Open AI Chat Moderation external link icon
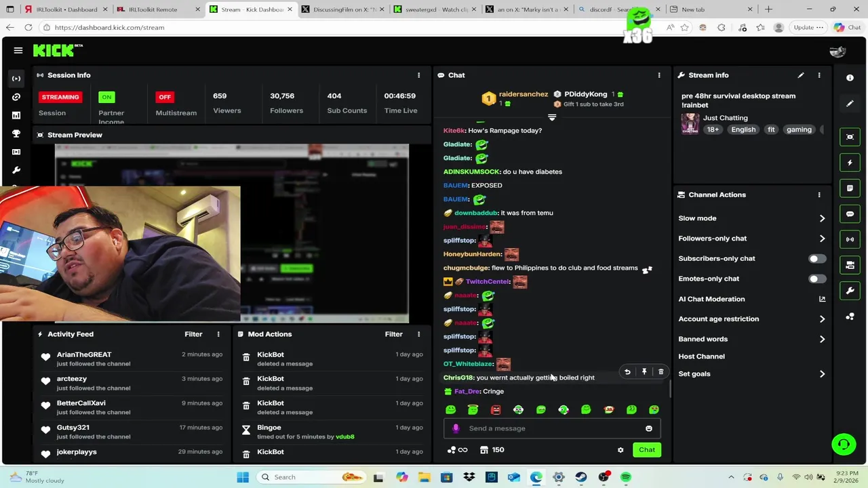This screenshot has width=868, height=488. point(822,299)
